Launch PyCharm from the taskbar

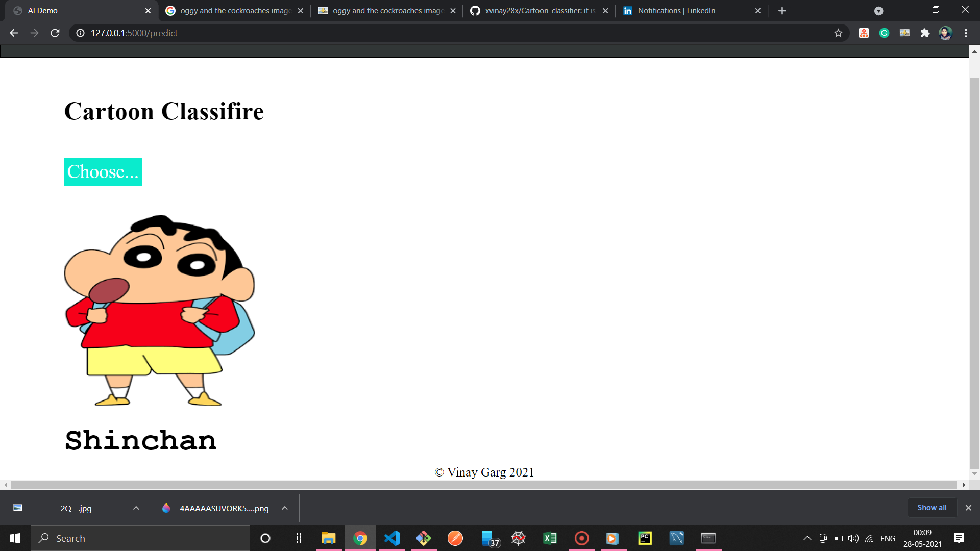(645, 538)
